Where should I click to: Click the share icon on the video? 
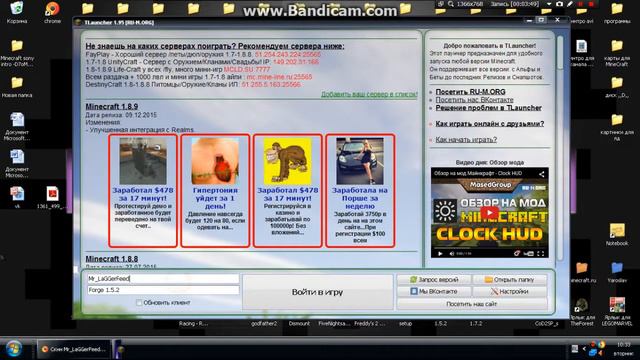click(x=542, y=174)
